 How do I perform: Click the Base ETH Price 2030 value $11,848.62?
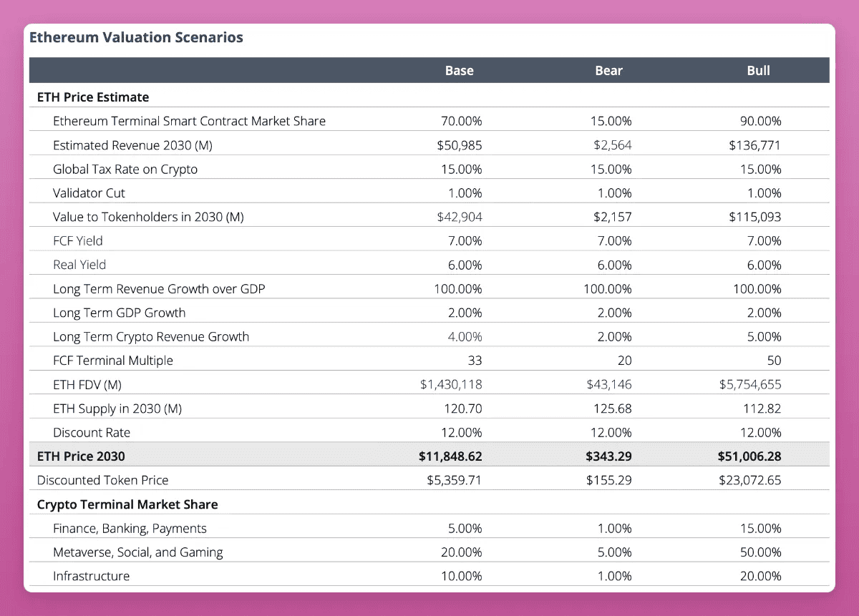point(450,456)
